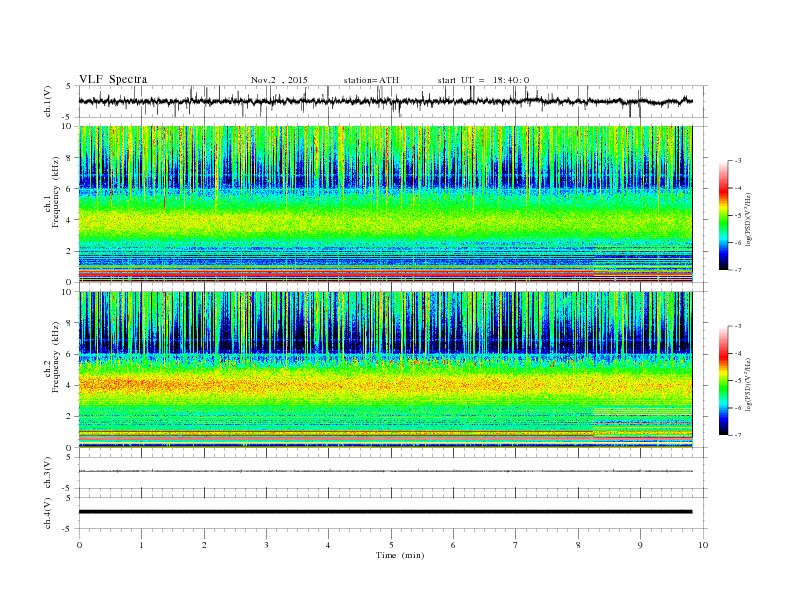Click the ch.1 color bar's log(PSD) label

(748, 219)
